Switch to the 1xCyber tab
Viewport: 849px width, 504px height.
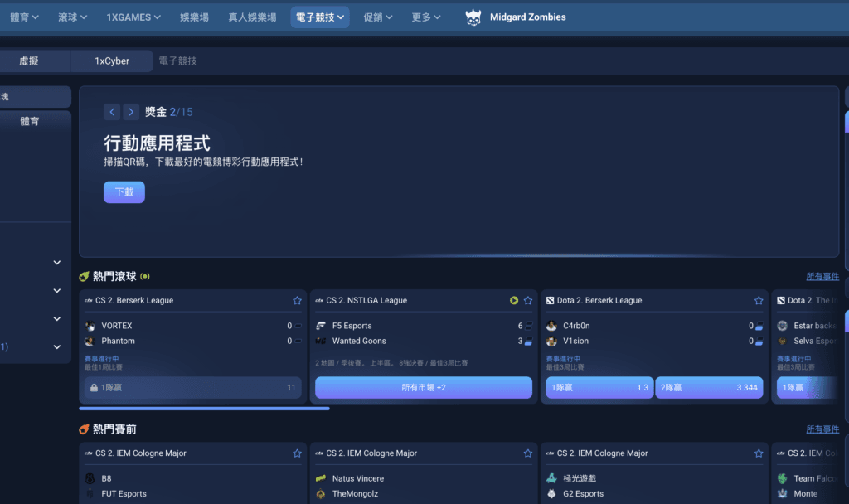[x=112, y=61]
